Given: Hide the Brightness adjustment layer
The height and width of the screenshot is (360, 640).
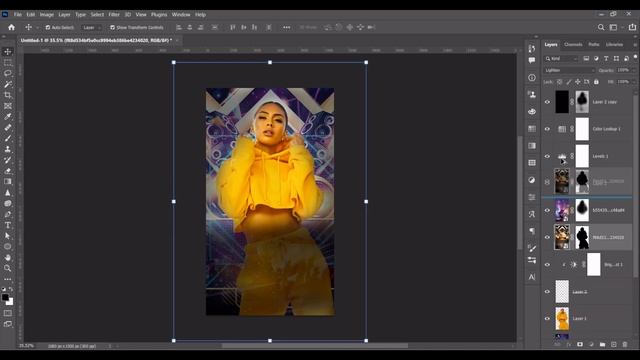Looking at the screenshot, I should 547,264.
